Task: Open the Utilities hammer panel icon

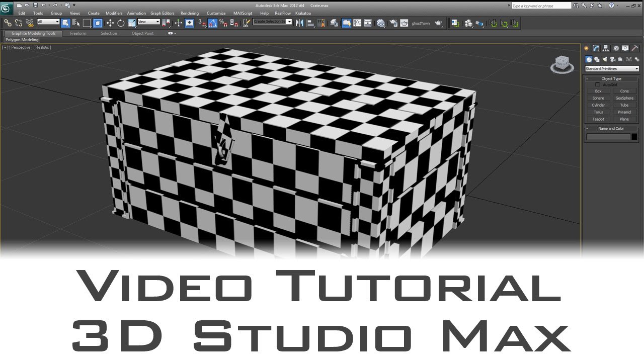Action: [634, 48]
